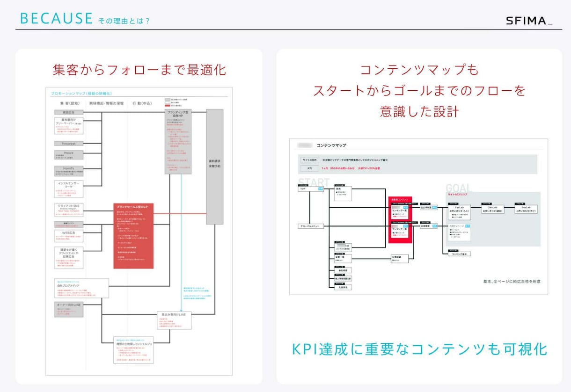Open the promotion map thumbnail image
The height and width of the screenshot is (392, 571).
(139, 231)
